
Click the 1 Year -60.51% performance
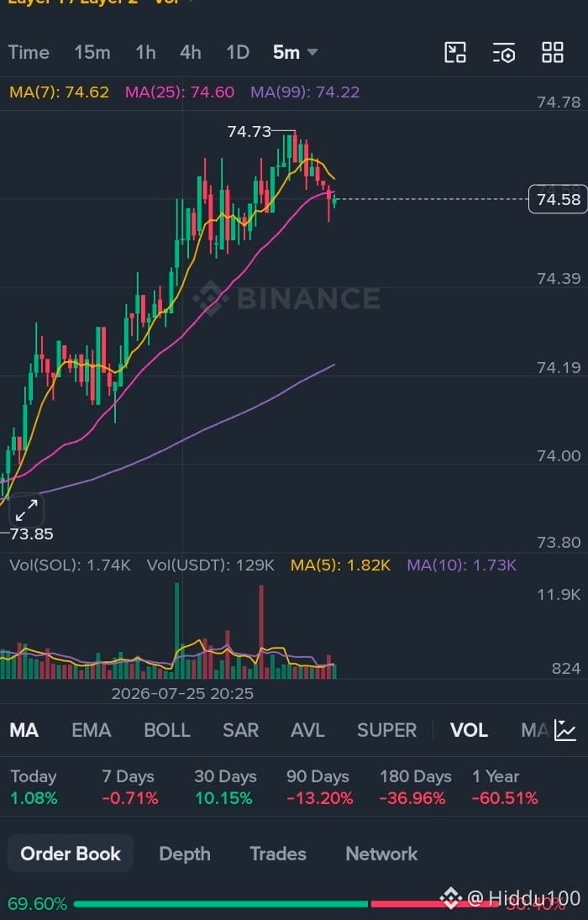click(505, 787)
